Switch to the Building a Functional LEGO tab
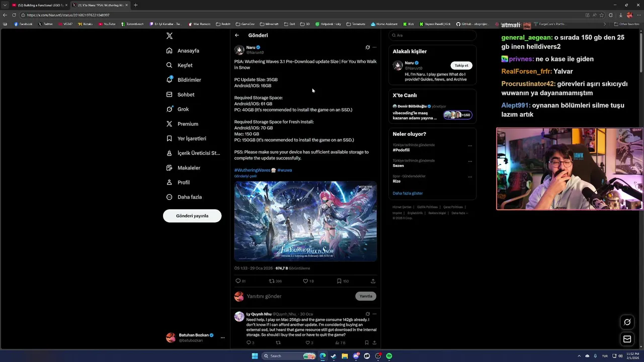644x362 pixels. 39,5
